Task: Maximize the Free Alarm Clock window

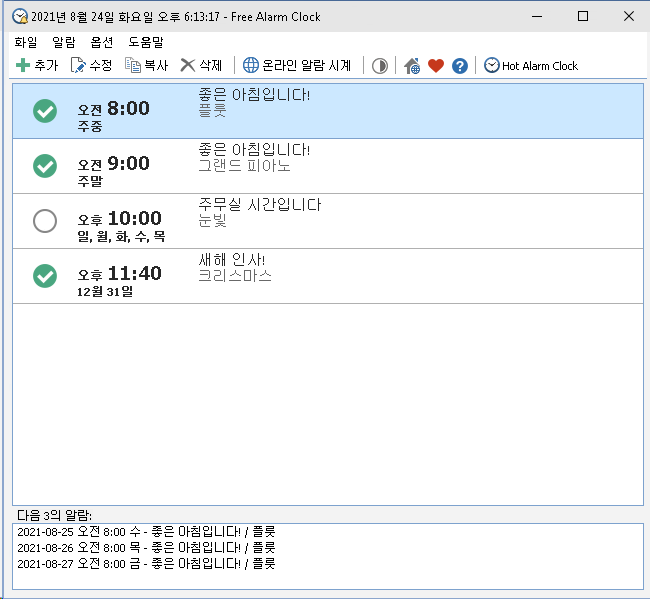Action: tap(583, 16)
